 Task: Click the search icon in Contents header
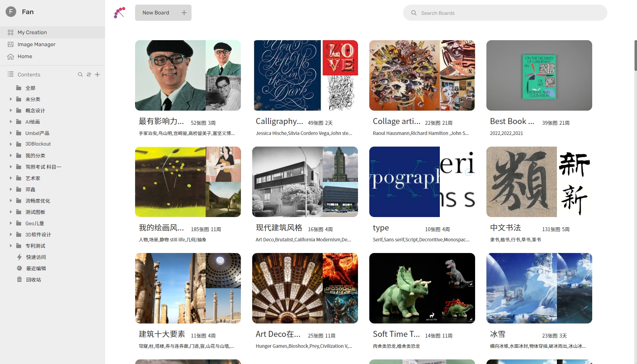click(x=80, y=75)
